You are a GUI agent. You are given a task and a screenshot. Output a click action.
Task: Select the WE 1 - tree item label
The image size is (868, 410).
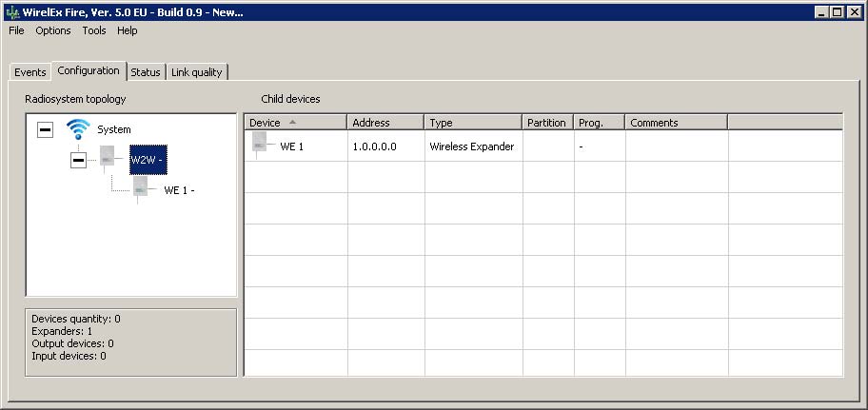(179, 190)
